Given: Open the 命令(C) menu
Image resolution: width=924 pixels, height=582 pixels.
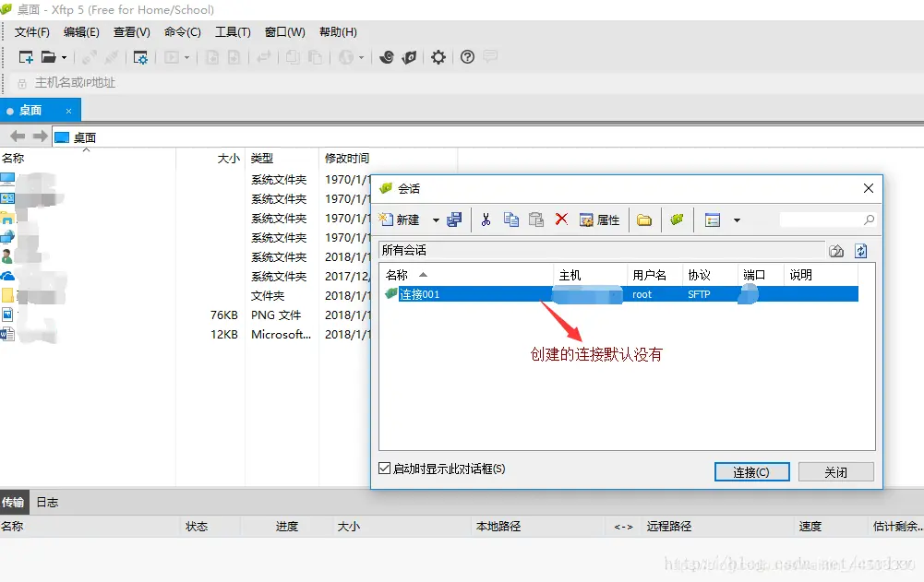Looking at the screenshot, I should pyautogui.click(x=182, y=32).
